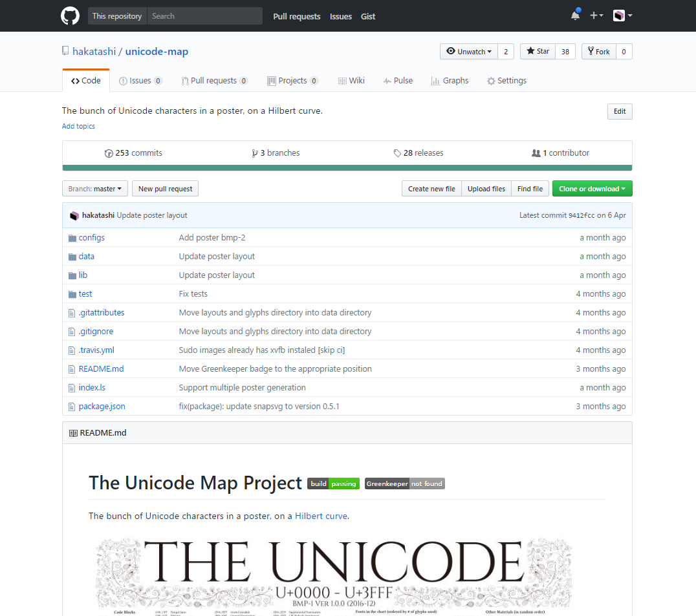Open the configs folder
696x616 pixels.
[x=91, y=238]
